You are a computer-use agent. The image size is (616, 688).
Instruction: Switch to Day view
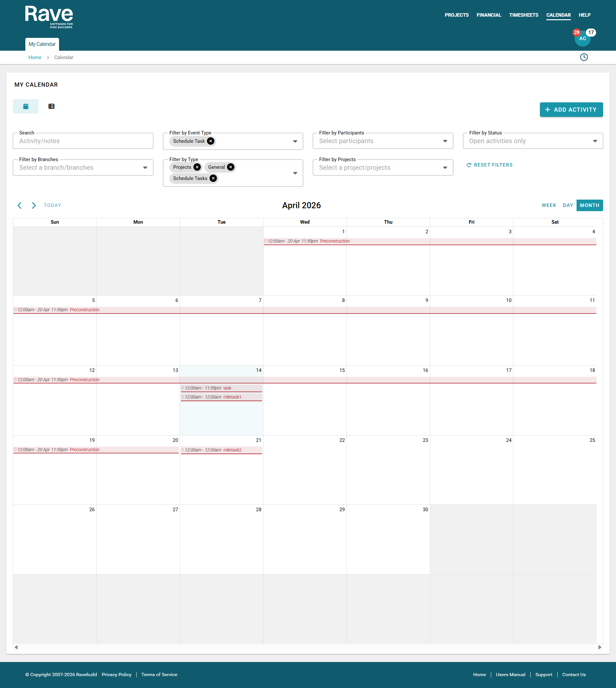(x=568, y=205)
